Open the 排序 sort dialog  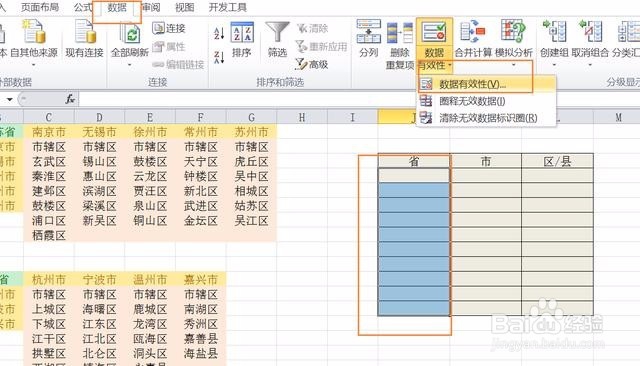[242, 40]
